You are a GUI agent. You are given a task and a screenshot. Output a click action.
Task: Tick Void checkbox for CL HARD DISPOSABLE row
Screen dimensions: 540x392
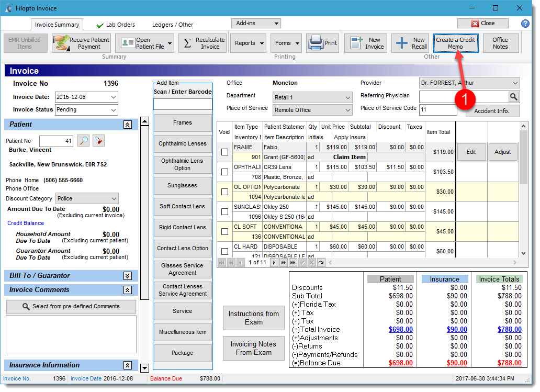coord(224,251)
